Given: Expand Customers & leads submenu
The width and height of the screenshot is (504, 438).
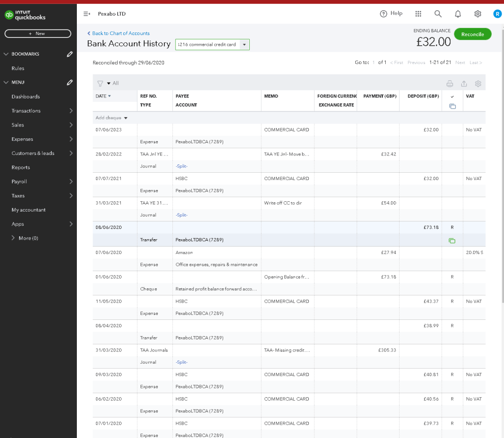Looking at the screenshot, I should pyautogui.click(x=71, y=153).
